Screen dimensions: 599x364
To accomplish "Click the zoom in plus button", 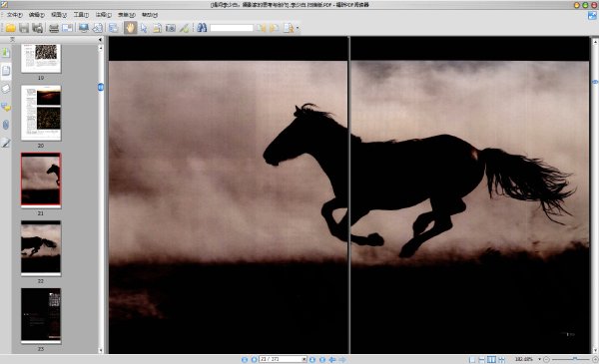I will [x=595, y=359].
